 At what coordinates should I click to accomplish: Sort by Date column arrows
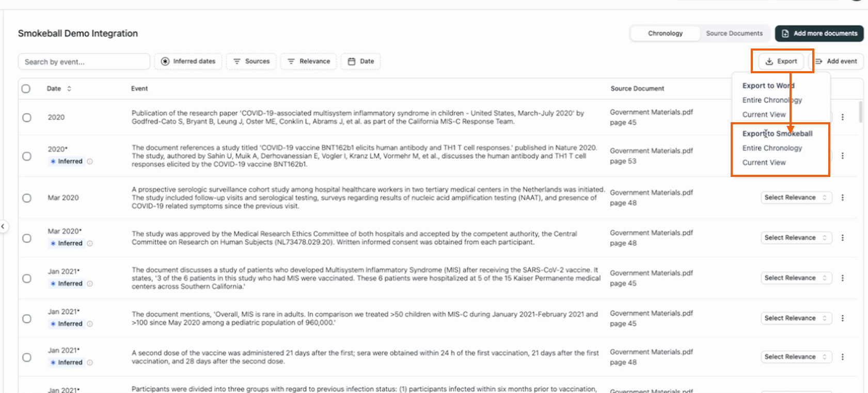coord(69,89)
